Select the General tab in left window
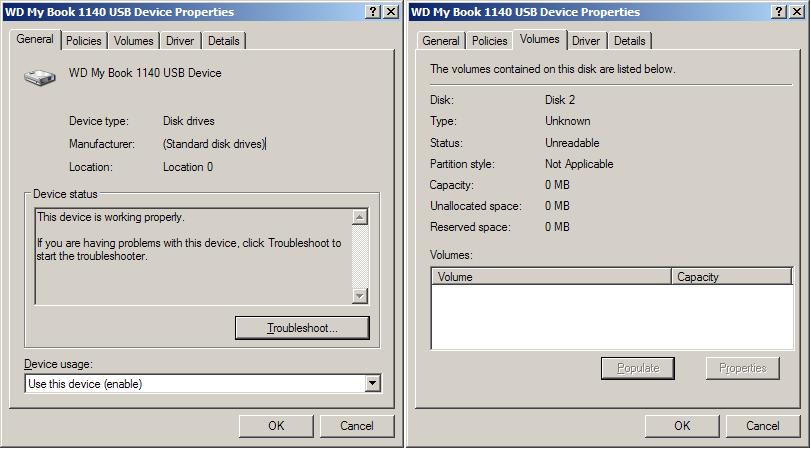This screenshot has height=449, width=811. tap(35, 39)
